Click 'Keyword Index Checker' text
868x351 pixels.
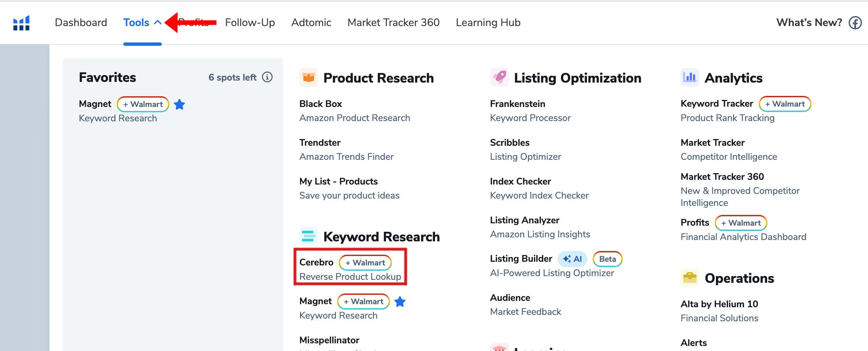539,196
